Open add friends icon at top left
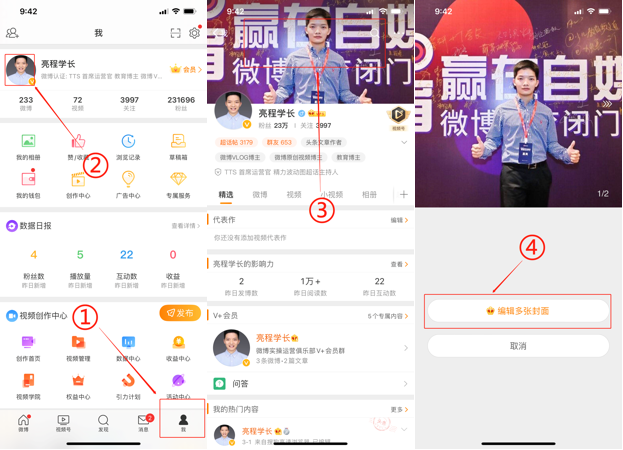The width and height of the screenshot is (623, 450). (13, 33)
